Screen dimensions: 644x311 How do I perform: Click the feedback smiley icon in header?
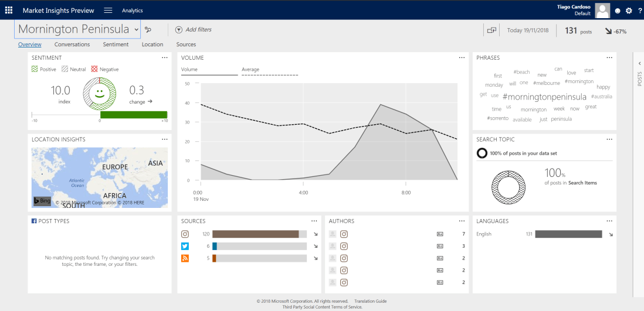(x=618, y=11)
